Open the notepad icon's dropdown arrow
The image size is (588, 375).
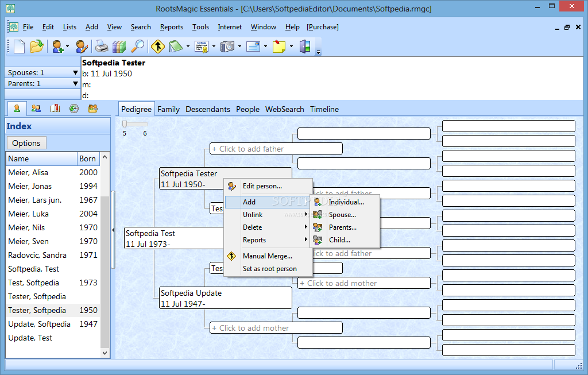click(x=188, y=47)
